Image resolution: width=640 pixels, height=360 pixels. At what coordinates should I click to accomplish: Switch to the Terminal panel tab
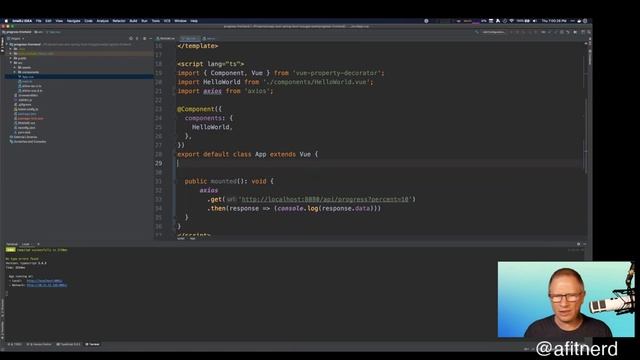(12, 244)
